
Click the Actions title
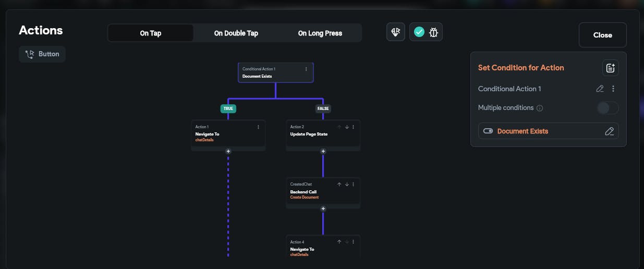(x=41, y=30)
